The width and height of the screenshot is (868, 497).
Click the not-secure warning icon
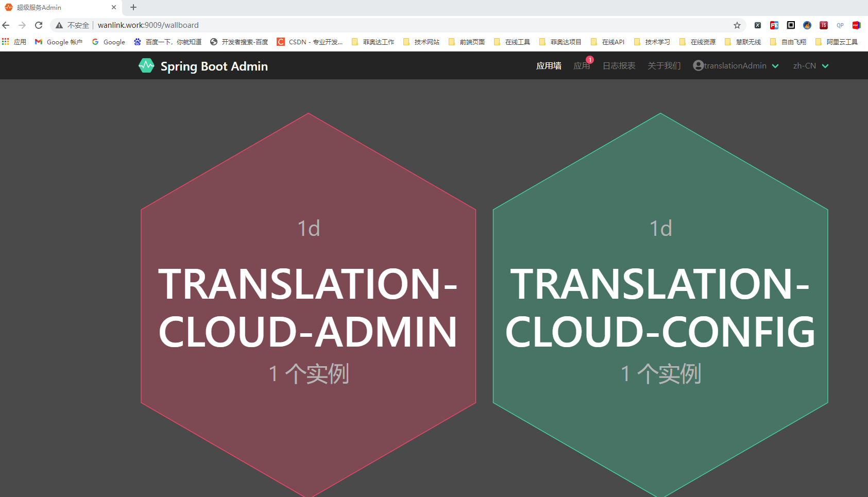(x=59, y=25)
